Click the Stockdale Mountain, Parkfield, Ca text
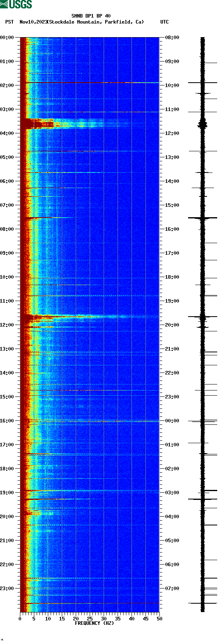Viewport: 220px width, 644px height. tap(96, 22)
